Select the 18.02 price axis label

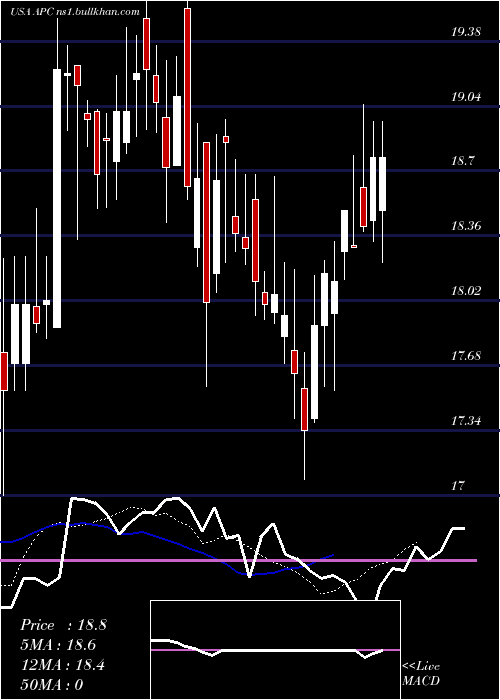[466, 291]
